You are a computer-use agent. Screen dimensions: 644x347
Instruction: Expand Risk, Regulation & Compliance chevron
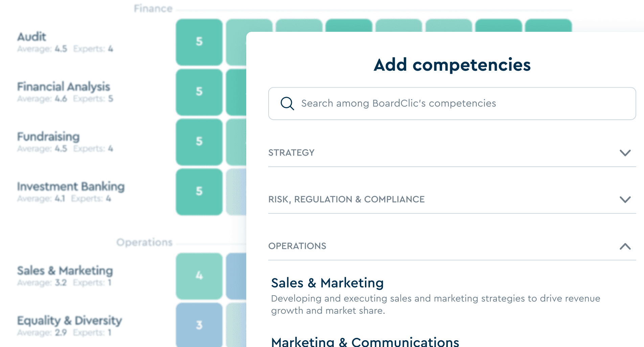coord(625,200)
